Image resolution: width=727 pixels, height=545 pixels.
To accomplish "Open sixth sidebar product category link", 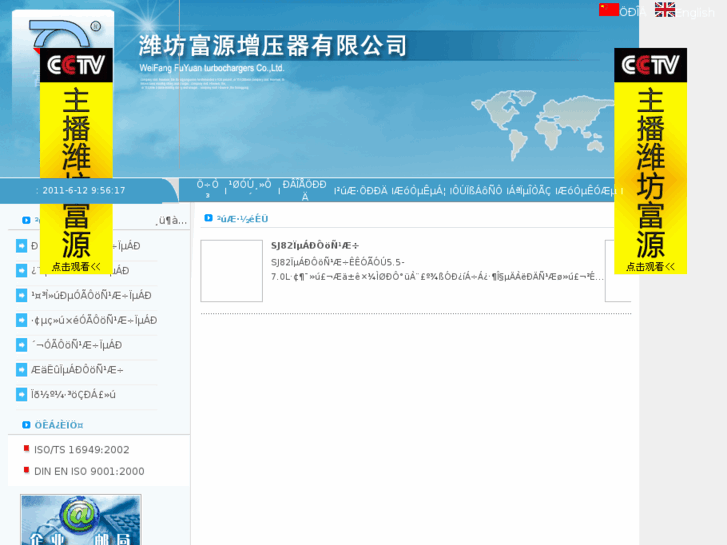I will [x=77, y=370].
